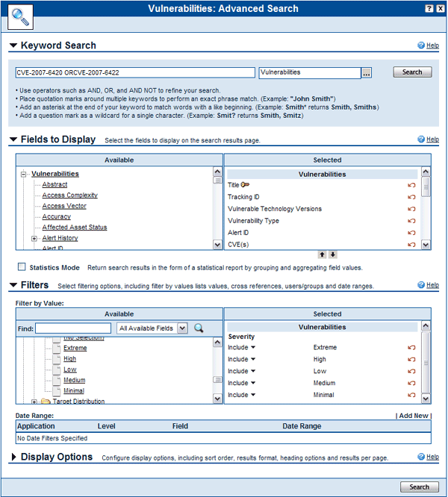Click down arrow on selected filters scrollbar
The height and width of the screenshot is (497, 448).
coord(426,398)
